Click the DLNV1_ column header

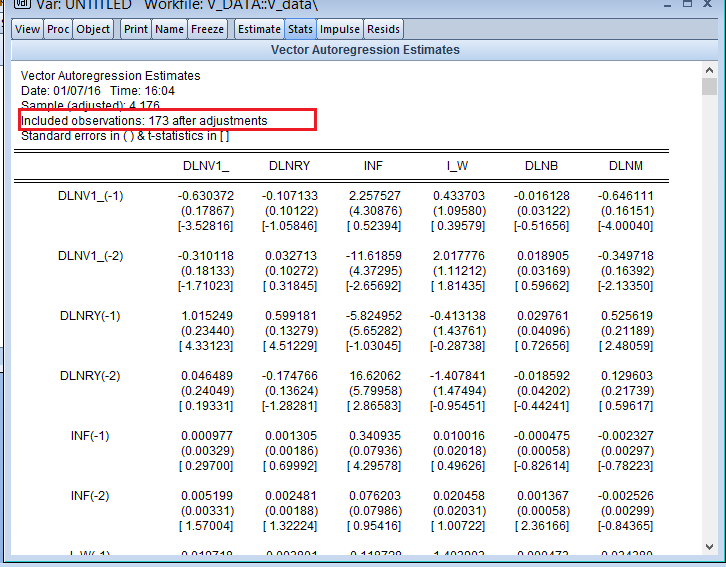pyautogui.click(x=206, y=166)
